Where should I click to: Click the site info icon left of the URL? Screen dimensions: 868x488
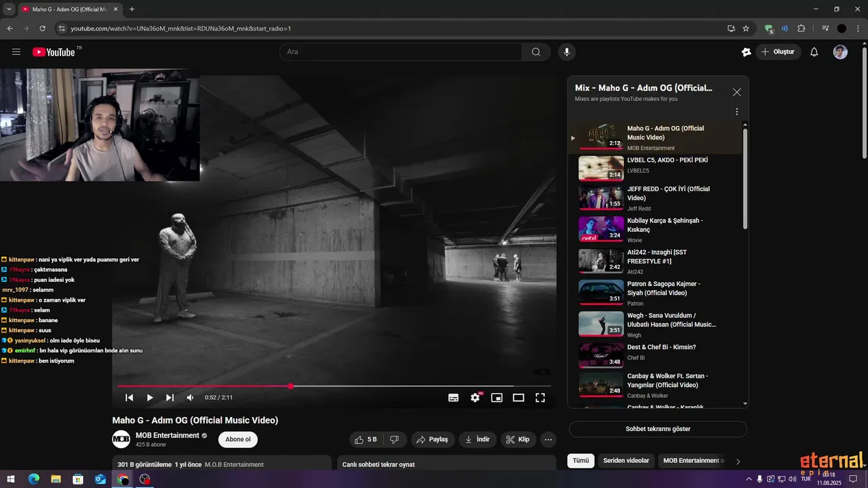(62, 28)
